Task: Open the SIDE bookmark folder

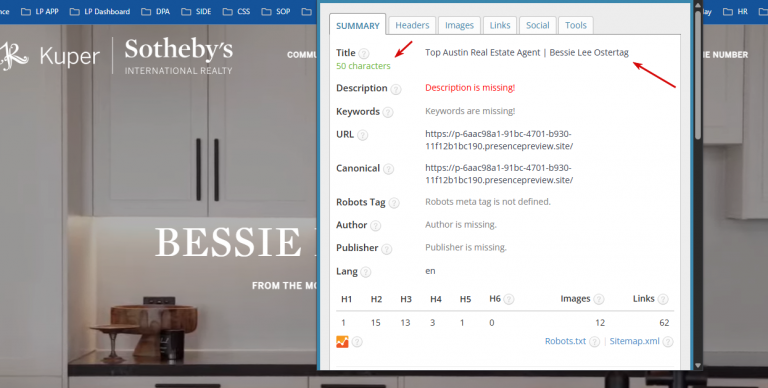Action: [x=196, y=11]
